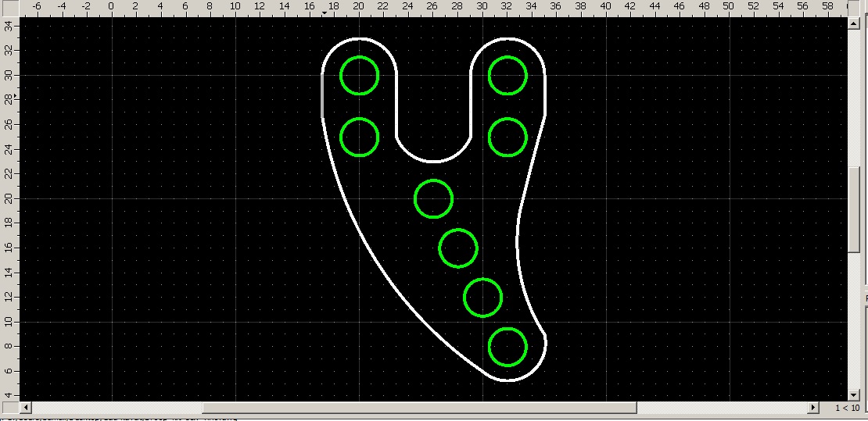Click the horizontal scrollbar right arrow

(x=813, y=407)
